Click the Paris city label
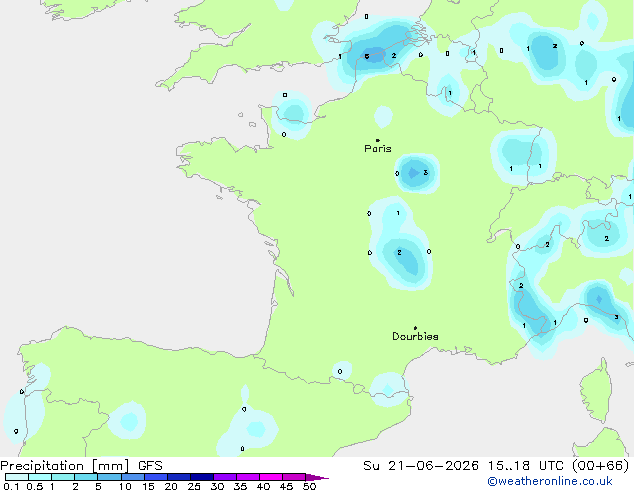This screenshot has width=634, height=490. tap(378, 148)
